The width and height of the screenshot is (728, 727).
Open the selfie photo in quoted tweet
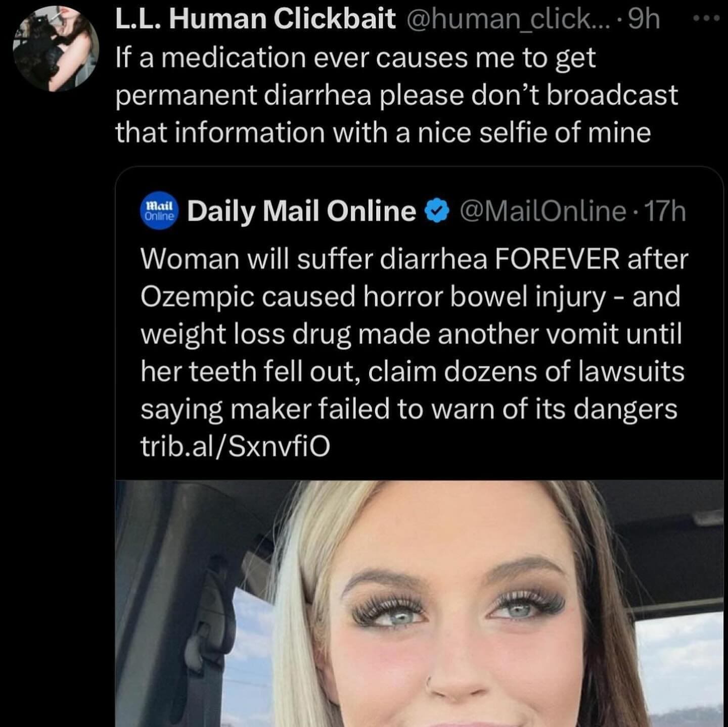(x=419, y=603)
